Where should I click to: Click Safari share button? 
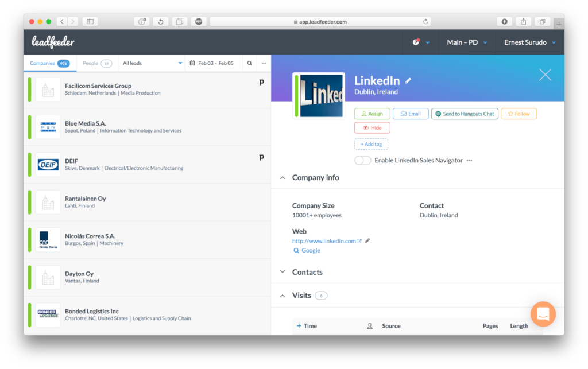click(524, 21)
